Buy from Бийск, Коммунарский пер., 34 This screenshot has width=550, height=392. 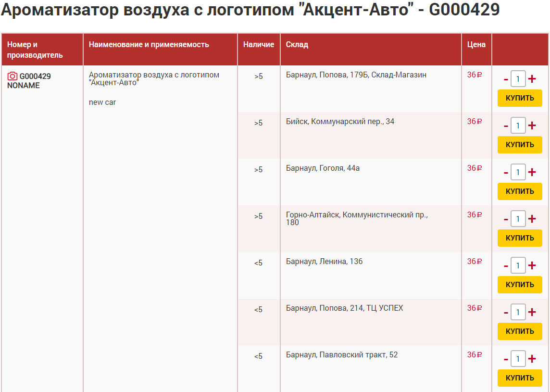[x=520, y=145]
